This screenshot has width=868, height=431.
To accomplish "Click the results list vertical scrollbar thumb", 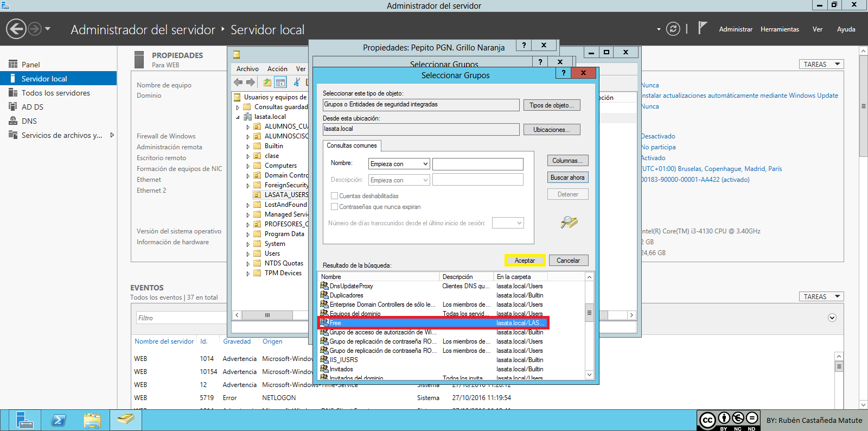I will [589, 313].
